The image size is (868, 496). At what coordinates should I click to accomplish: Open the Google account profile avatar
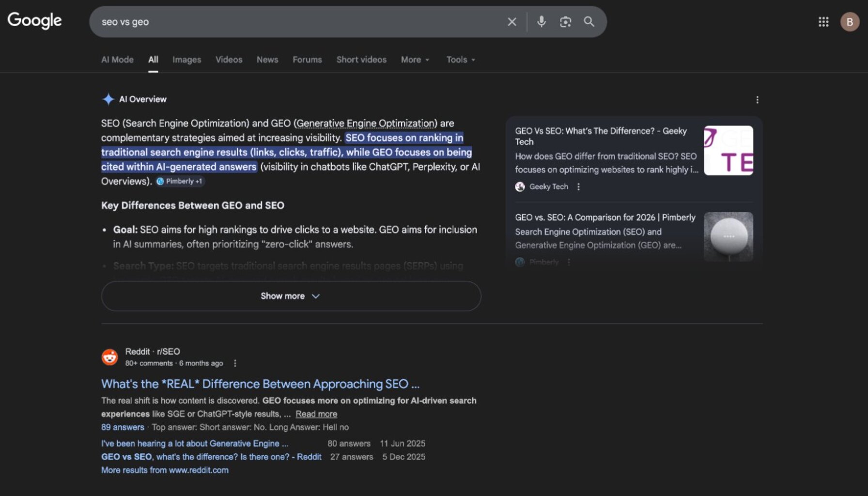pyautogui.click(x=849, y=22)
